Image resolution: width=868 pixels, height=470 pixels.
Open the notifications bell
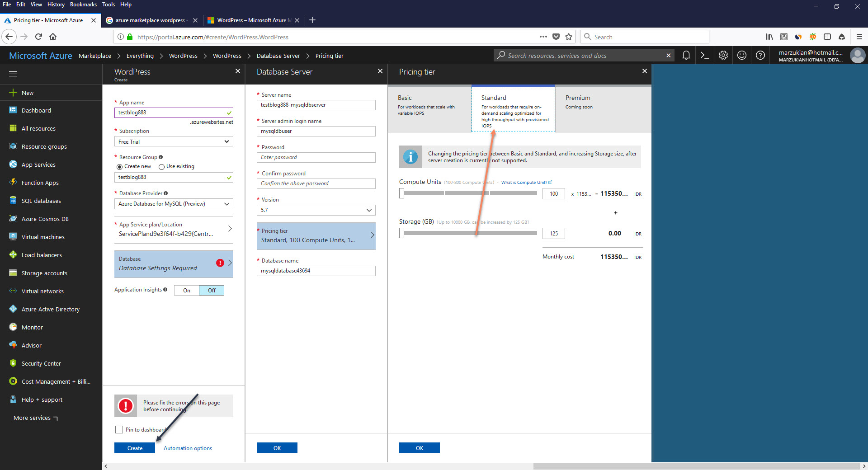click(x=686, y=55)
